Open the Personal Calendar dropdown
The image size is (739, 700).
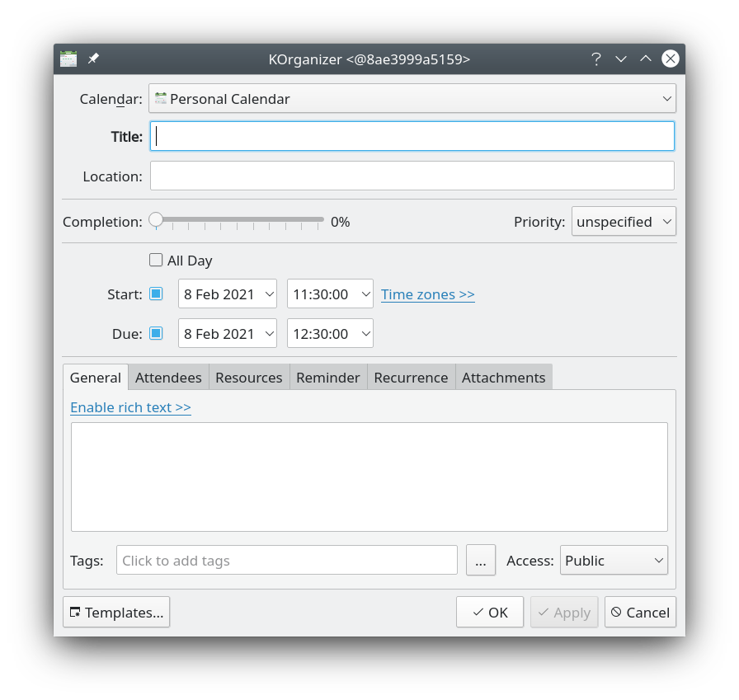point(412,99)
